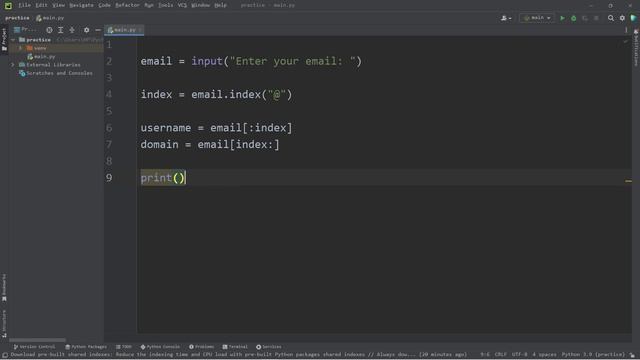This screenshot has height=360, width=640.
Task: Click line number 9 in gutter
Action: [109, 178]
